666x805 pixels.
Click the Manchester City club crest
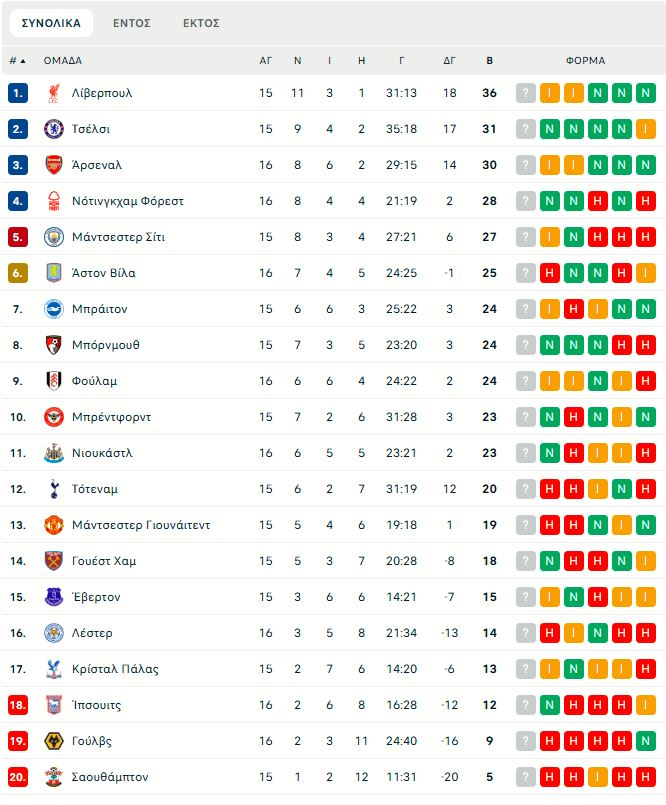click(x=54, y=237)
